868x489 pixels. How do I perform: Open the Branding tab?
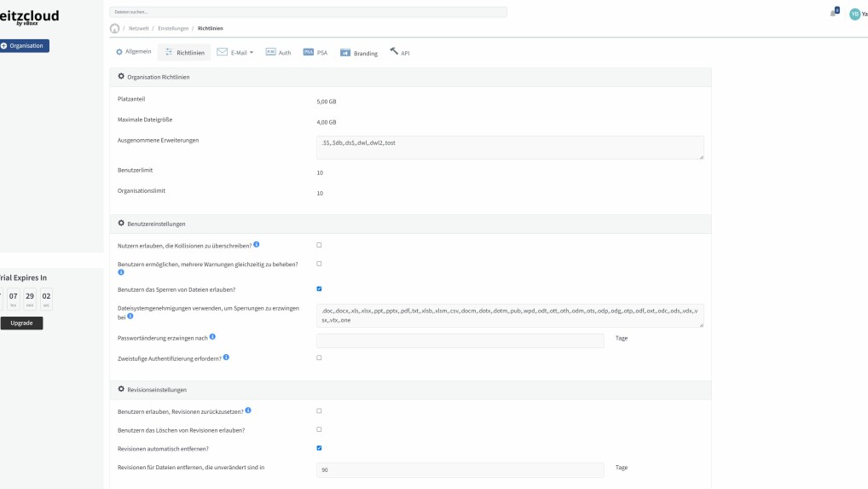point(359,53)
